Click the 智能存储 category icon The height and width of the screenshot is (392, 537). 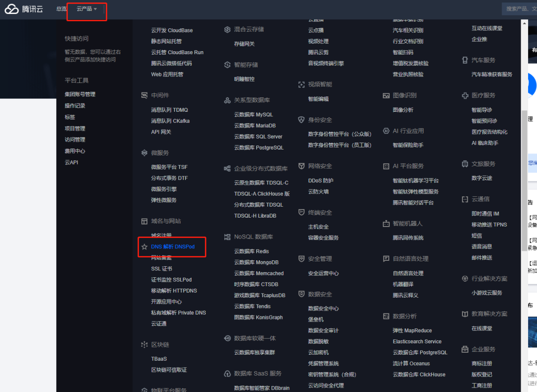227,65
